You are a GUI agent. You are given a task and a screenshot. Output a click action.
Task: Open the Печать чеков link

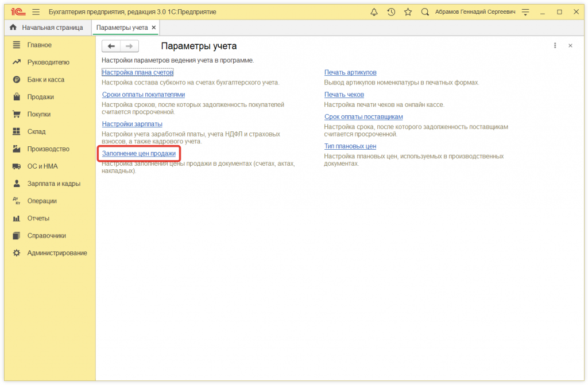(x=344, y=95)
